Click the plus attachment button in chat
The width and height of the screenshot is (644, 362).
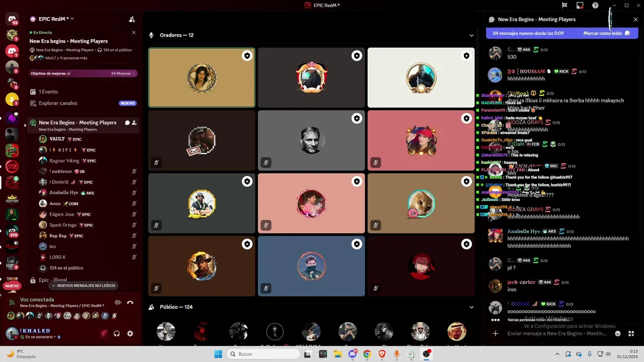(495, 333)
